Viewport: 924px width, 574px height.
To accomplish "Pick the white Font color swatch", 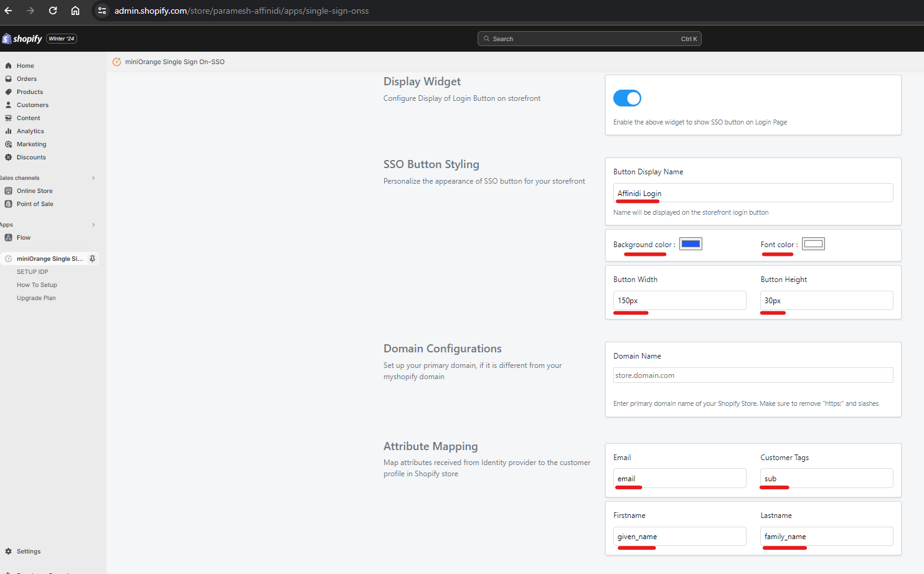I will (813, 244).
